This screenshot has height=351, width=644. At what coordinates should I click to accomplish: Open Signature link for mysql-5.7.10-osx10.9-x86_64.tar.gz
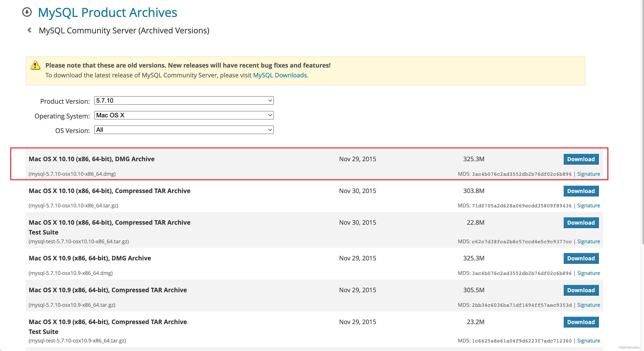point(588,305)
